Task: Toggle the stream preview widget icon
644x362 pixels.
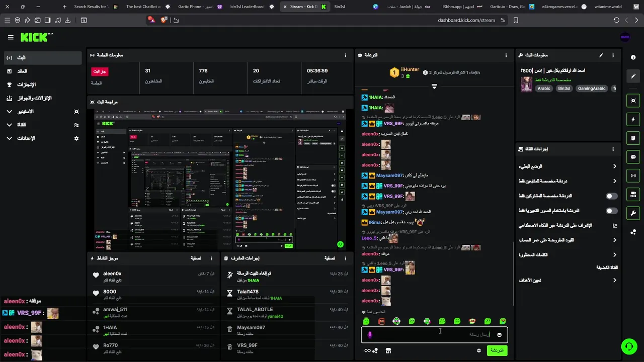Action: coord(633,101)
